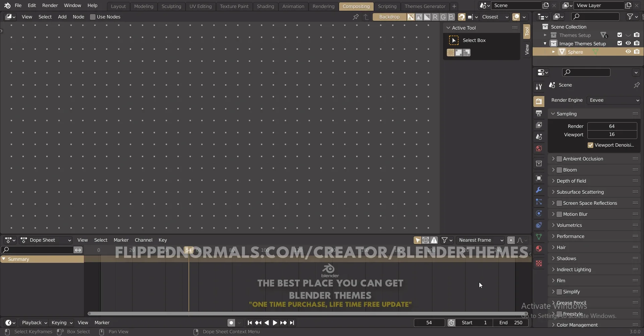Open the Texture properties checker icon
The height and width of the screenshot is (336, 644).
pyautogui.click(x=539, y=263)
